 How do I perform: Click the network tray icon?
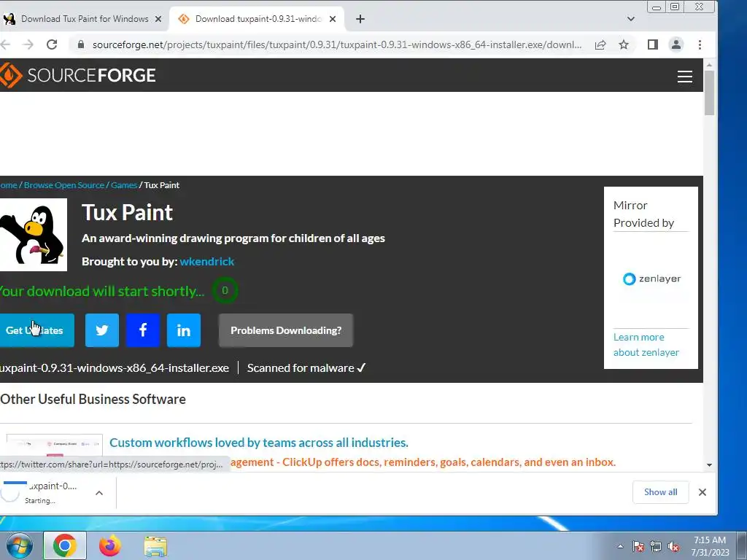tap(656, 546)
